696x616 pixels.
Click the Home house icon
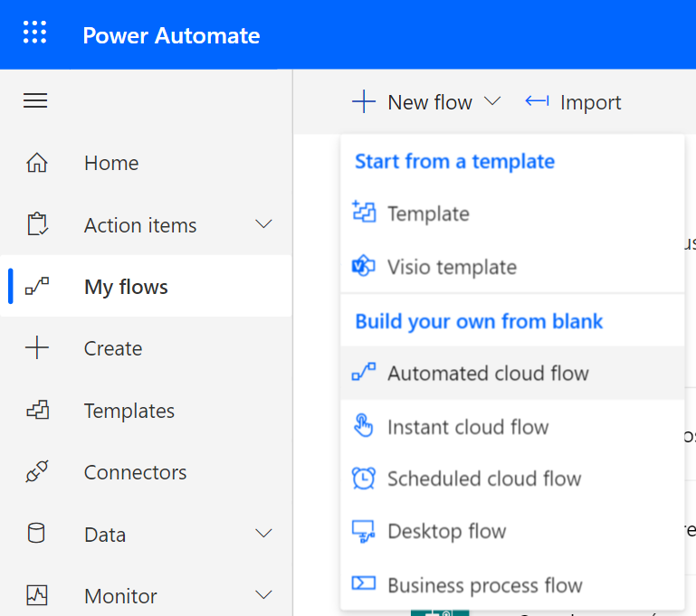click(x=36, y=163)
